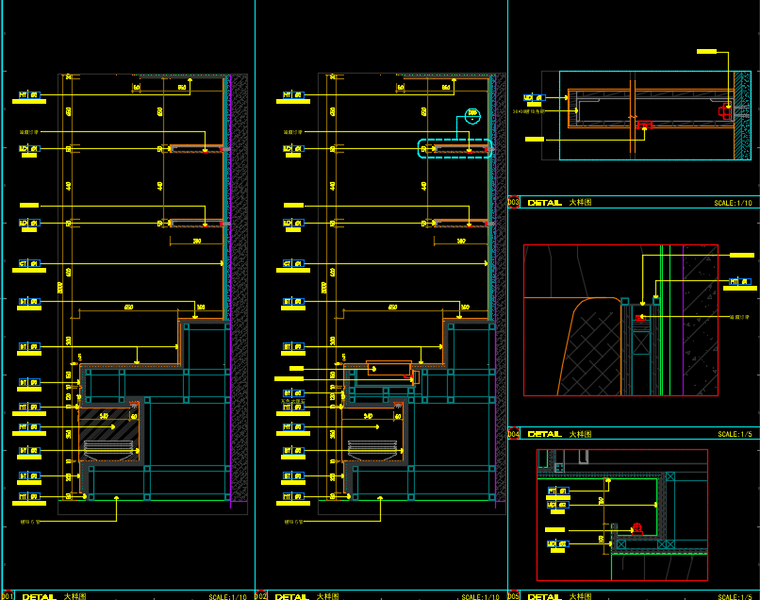Click the round callout bubble in detail 002
The image size is (760, 600).
click(x=473, y=115)
